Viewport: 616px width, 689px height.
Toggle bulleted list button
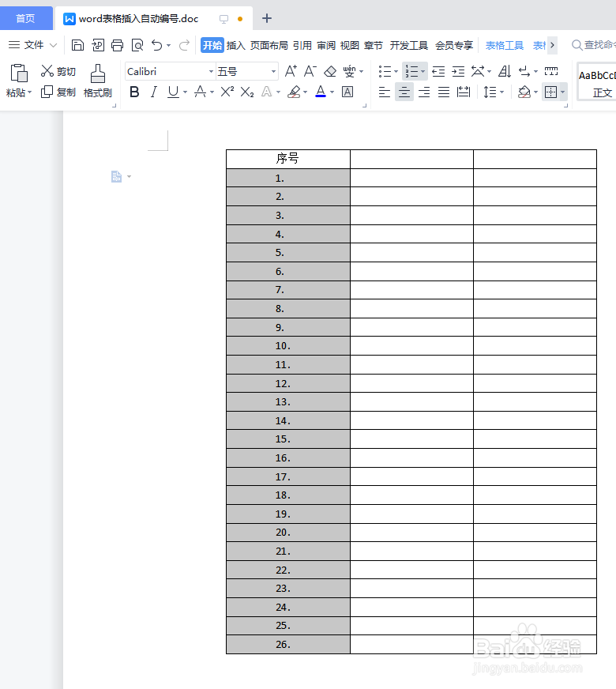coord(385,71)
